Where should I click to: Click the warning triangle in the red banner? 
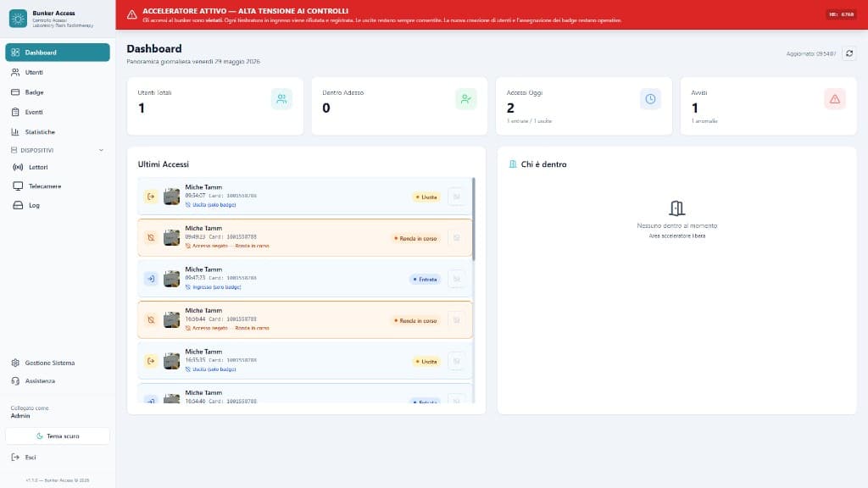[x=131, y=15]
